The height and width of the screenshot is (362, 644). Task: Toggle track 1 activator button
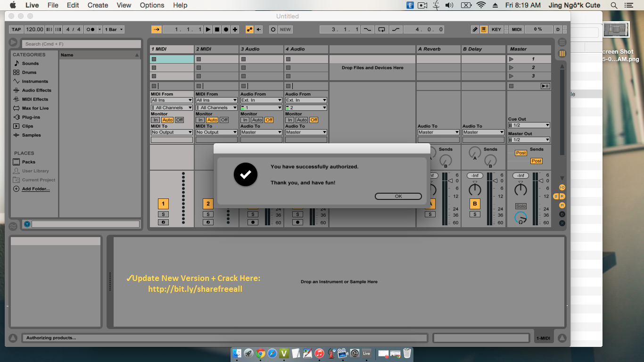click(163, 204)
